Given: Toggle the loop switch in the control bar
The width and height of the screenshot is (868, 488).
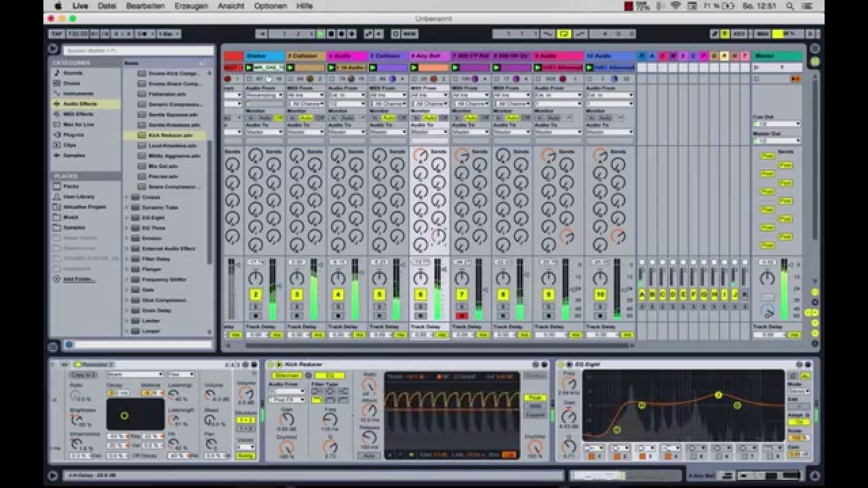Looking at the screenshot, I should (564, 34).
